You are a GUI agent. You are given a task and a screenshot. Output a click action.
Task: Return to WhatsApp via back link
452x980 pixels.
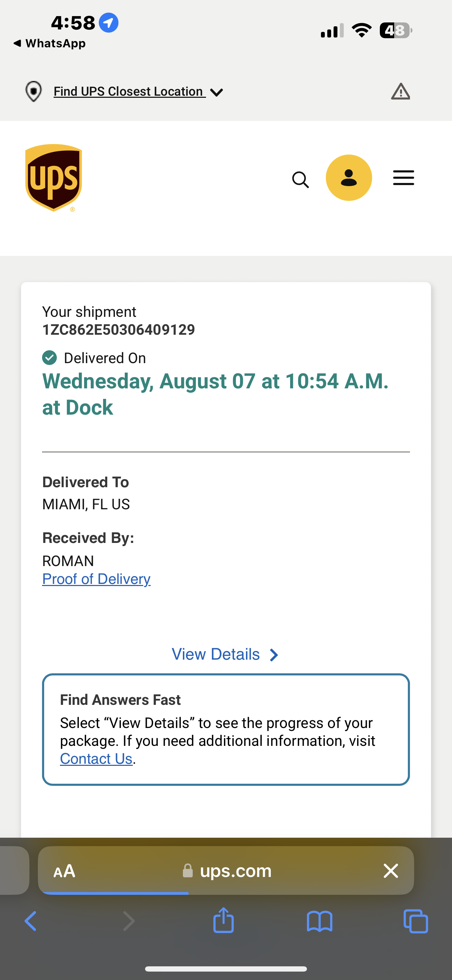49,43
